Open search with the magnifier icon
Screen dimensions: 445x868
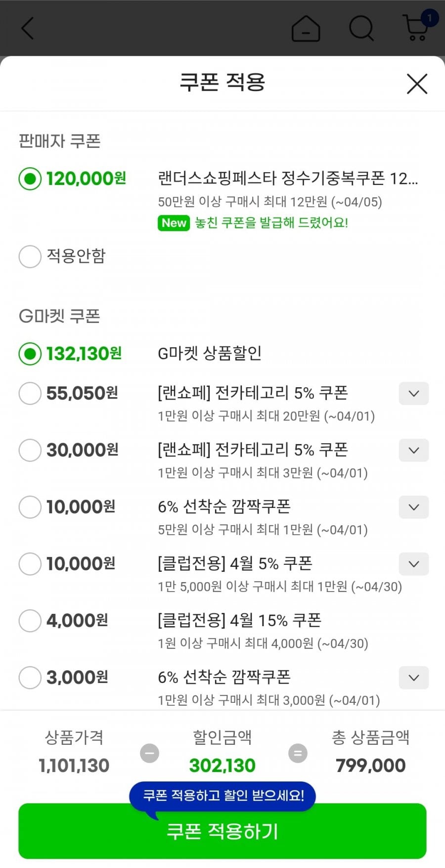pyautogui.click(x=361, y=28)
